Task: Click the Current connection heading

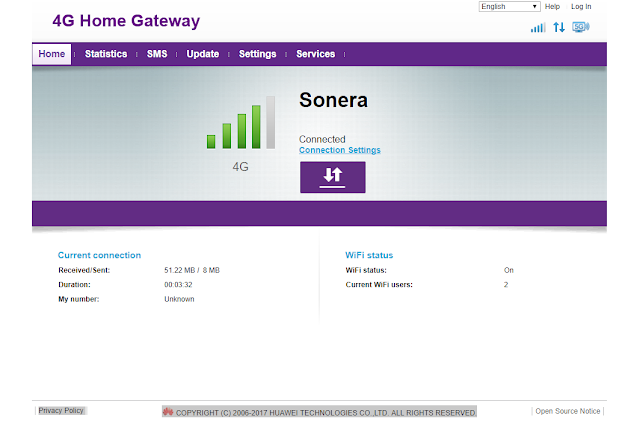Action: coord(99,255)
